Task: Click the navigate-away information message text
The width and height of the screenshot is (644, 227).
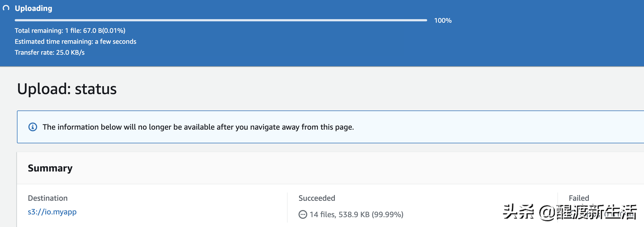Action: (x=198, y=127)
